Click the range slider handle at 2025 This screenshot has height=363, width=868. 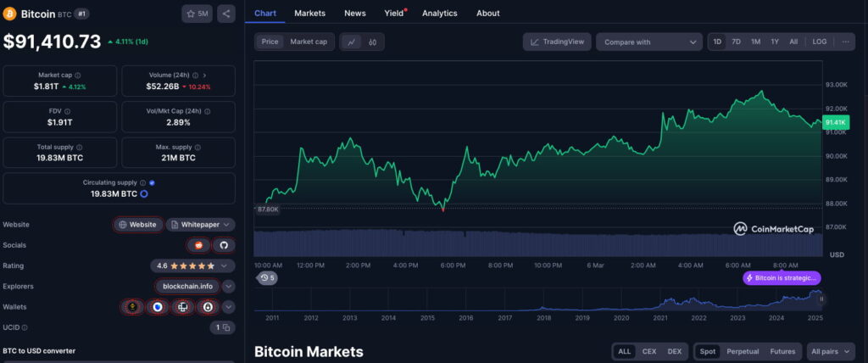point(821,299)
